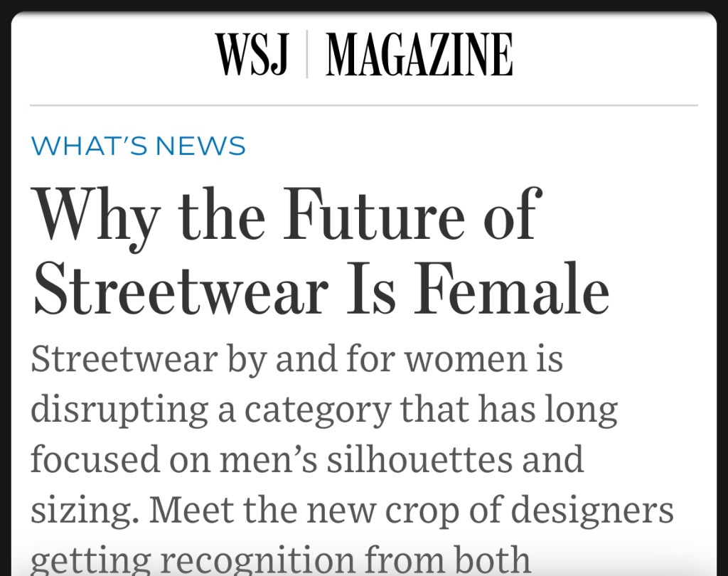Click the vertical divider between WSJ and MAGAZINE
Viewport: 728px width, 576px height.
pyautogui.click(x=306, y=55)
